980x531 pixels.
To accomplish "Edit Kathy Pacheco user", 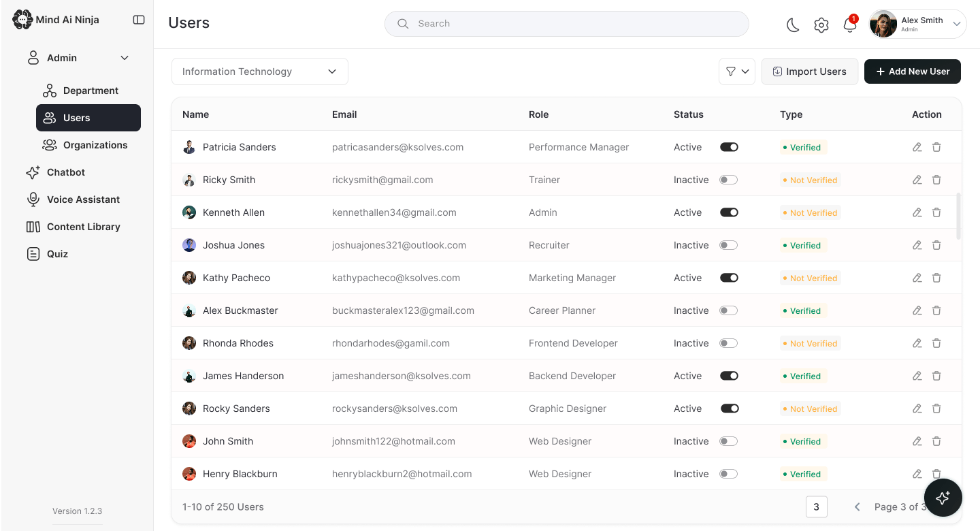I will [917, 278].
